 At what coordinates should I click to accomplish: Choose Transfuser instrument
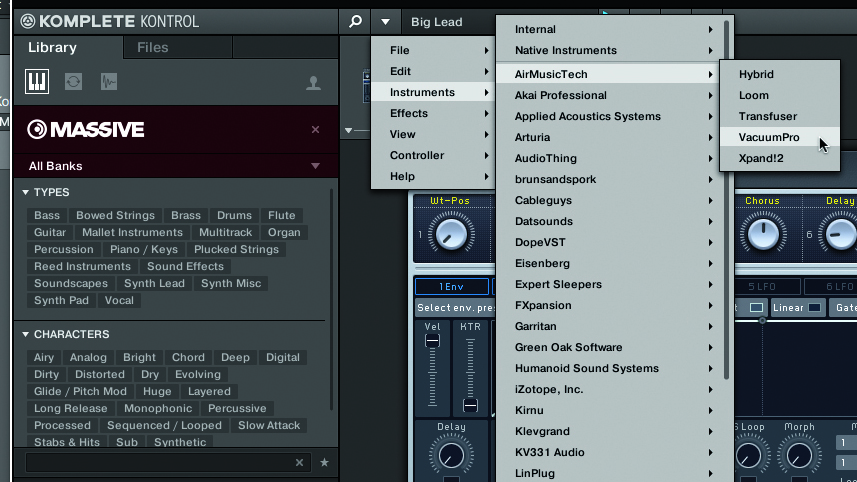click(780, 116)
